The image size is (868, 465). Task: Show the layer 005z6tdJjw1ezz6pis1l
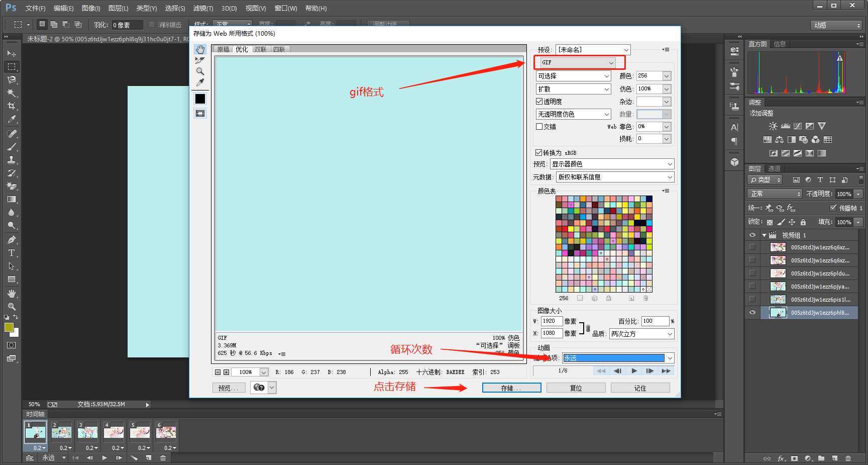(752, 299)
